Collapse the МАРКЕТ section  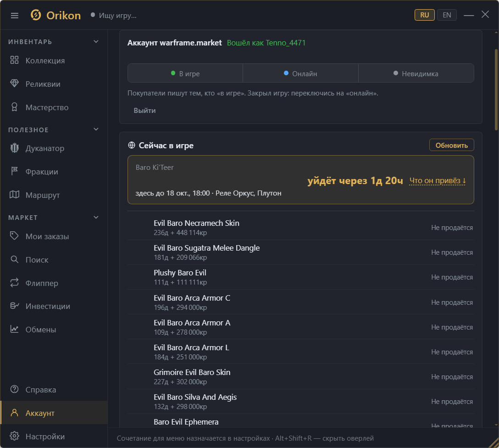tap(96, 218)
